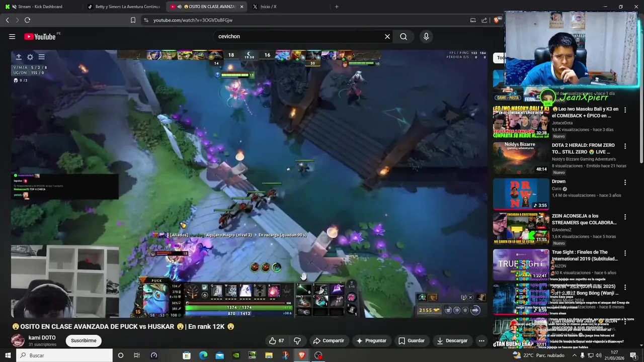Screen dimensions: 644x362
Task: Save video with Guardar
Action: [412, 340]
